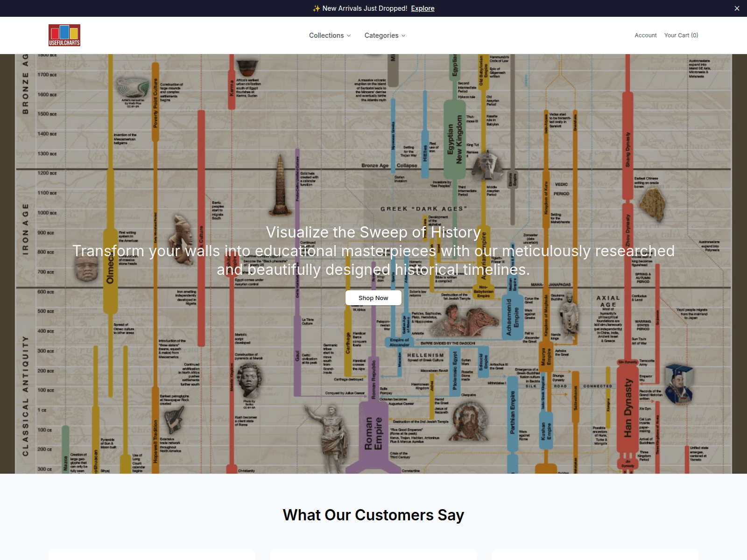Click the sparkle emoji in announcement bar

click(317, 8)
